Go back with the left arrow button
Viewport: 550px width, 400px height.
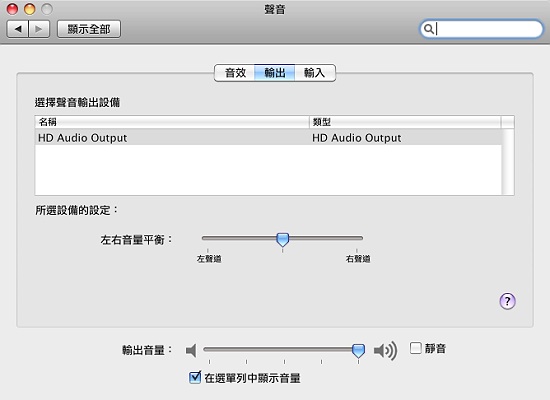(x=18, y=29)
